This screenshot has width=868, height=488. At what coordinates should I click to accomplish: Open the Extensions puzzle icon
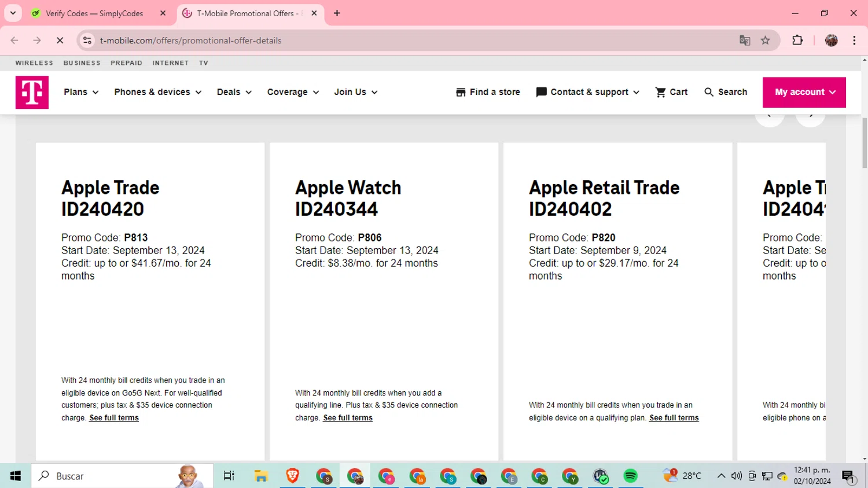(x=797, y=41)
